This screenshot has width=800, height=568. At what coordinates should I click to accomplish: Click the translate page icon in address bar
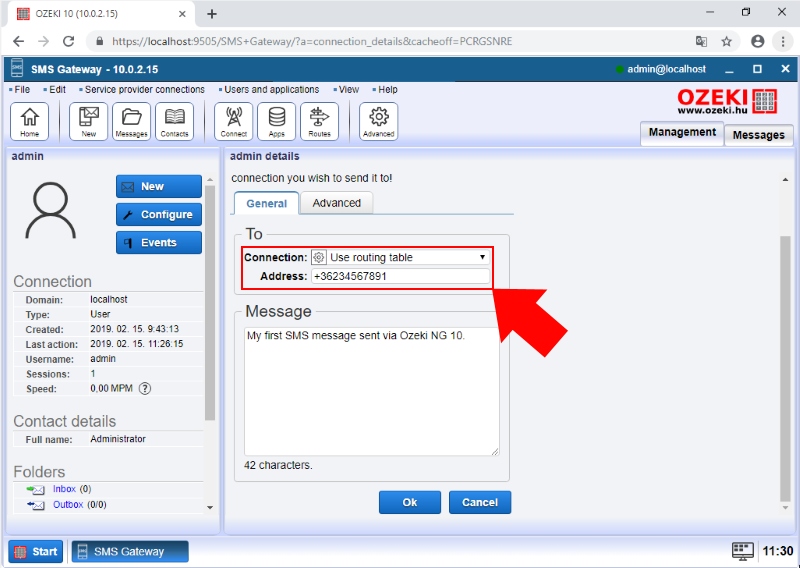point(702,41)
